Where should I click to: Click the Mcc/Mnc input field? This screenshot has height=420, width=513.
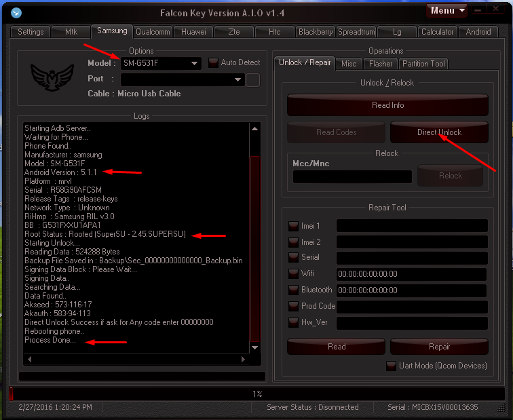click(x=352, y=176)
